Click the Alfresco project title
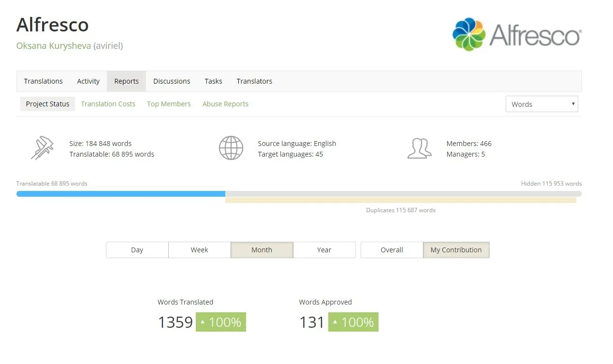 click(53, 25)
